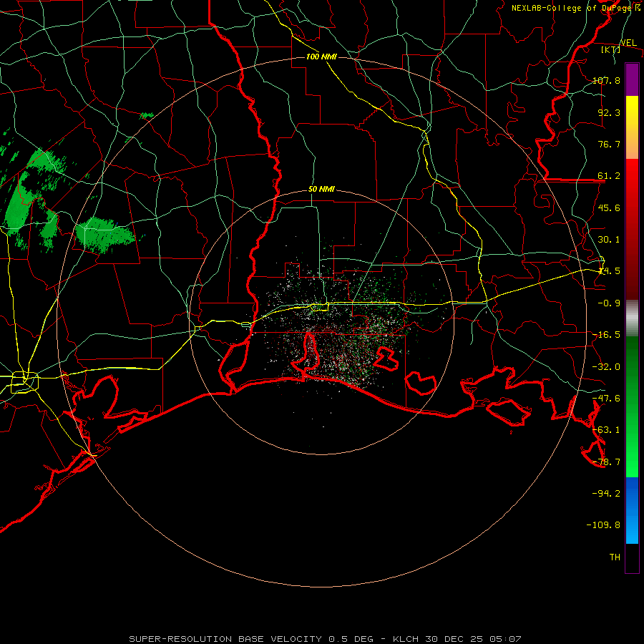This screenshot has width=644, height=644.
Task: Select the -109.8 scale value
Action: click(603, 525)
